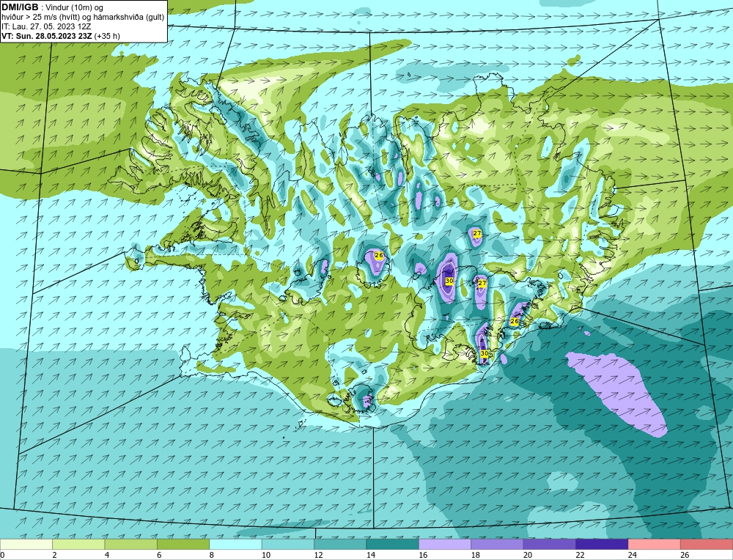The image size is (733, 560).
Task: Click yellow gust label 27 on central Vatnajökull
Action: (482, 283)
